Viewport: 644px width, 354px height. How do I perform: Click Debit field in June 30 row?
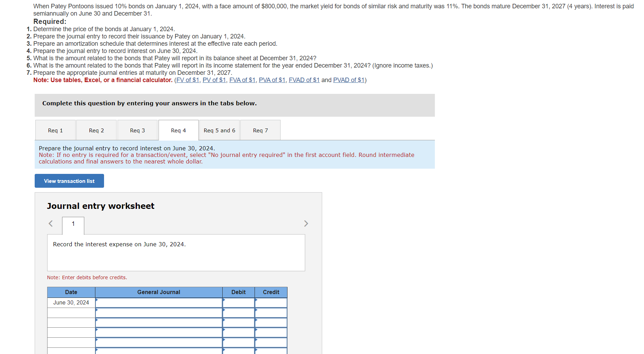point(239,303)
